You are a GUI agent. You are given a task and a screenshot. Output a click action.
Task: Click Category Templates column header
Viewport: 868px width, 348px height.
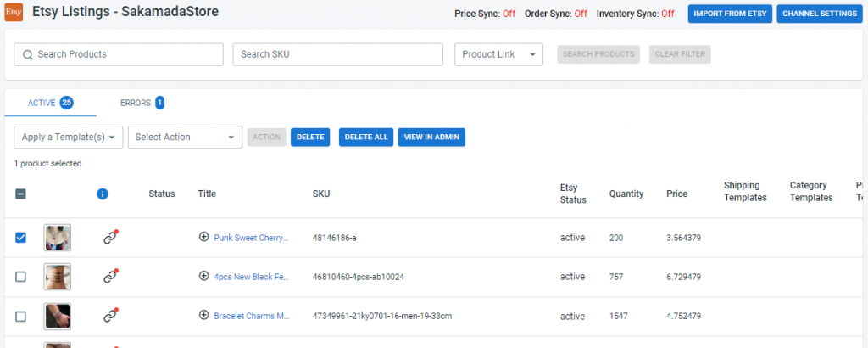[x=811, y=191]
